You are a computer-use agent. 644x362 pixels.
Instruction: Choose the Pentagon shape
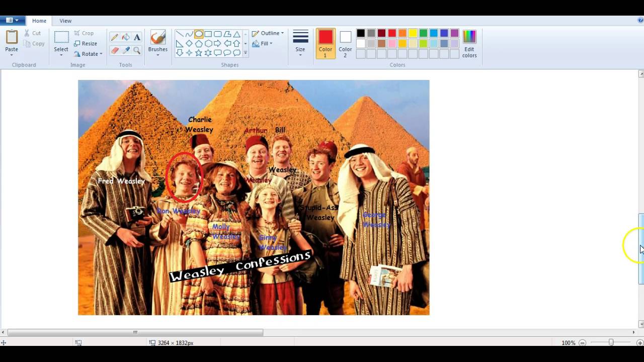[x=199, y=44]
